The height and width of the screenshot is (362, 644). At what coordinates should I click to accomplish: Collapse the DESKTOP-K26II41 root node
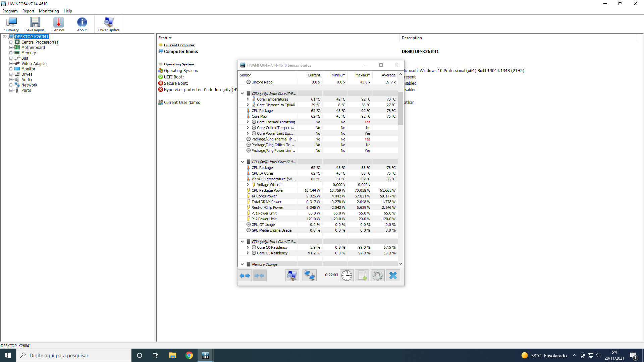(5, 37)
